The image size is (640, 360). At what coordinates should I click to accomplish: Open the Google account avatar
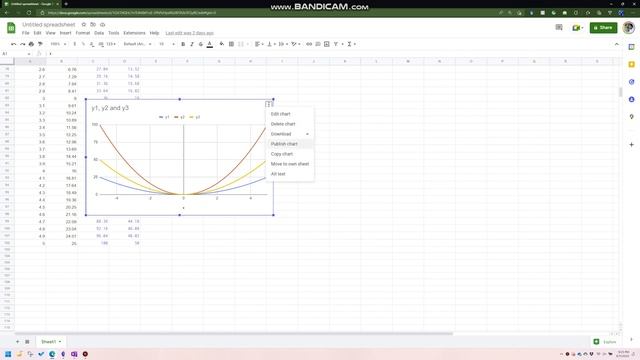tap(629, 28)
